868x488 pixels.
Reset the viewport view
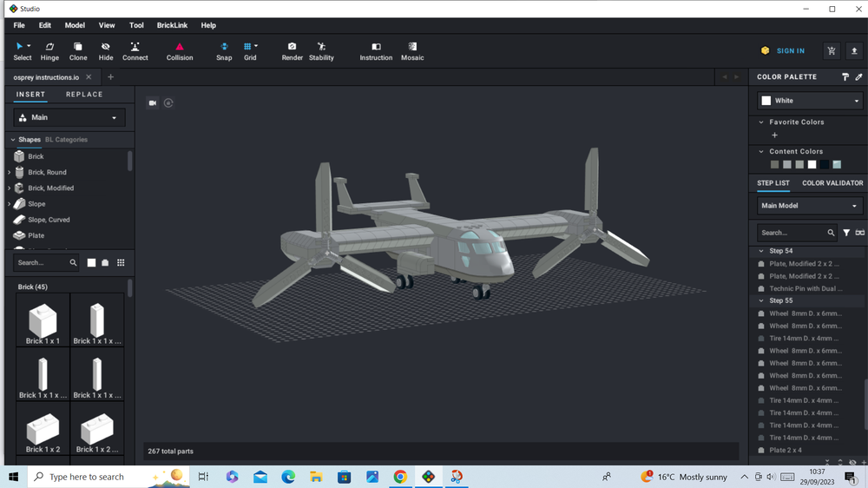[168, 103]
